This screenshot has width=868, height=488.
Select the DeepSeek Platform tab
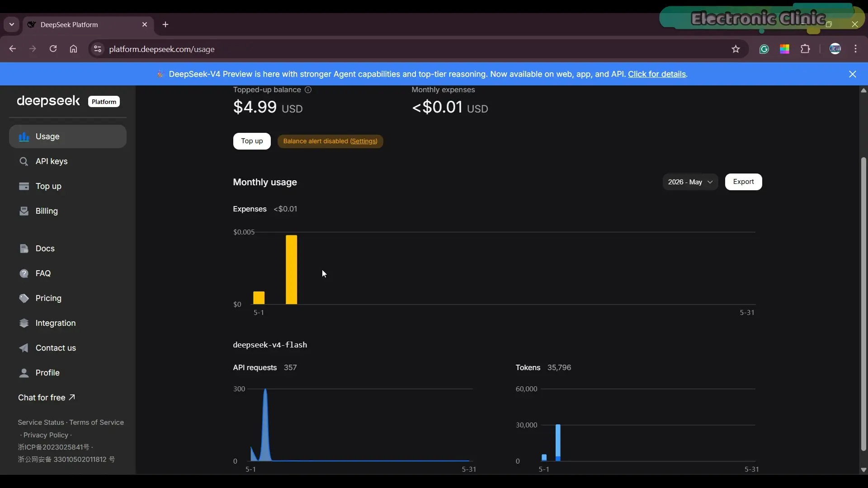(88, 24)
